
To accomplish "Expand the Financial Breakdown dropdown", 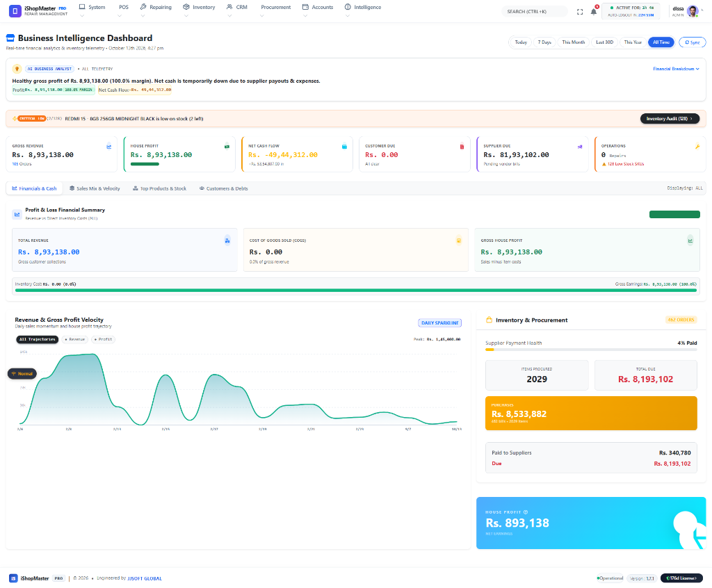I will coord(676,69).
